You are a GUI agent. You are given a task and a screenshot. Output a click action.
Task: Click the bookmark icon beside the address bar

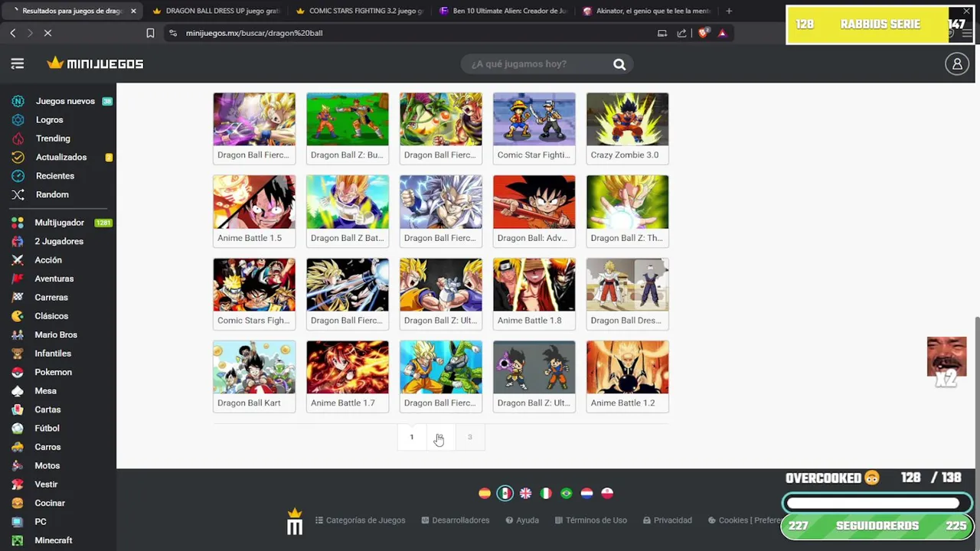click(x=150, y=33)
